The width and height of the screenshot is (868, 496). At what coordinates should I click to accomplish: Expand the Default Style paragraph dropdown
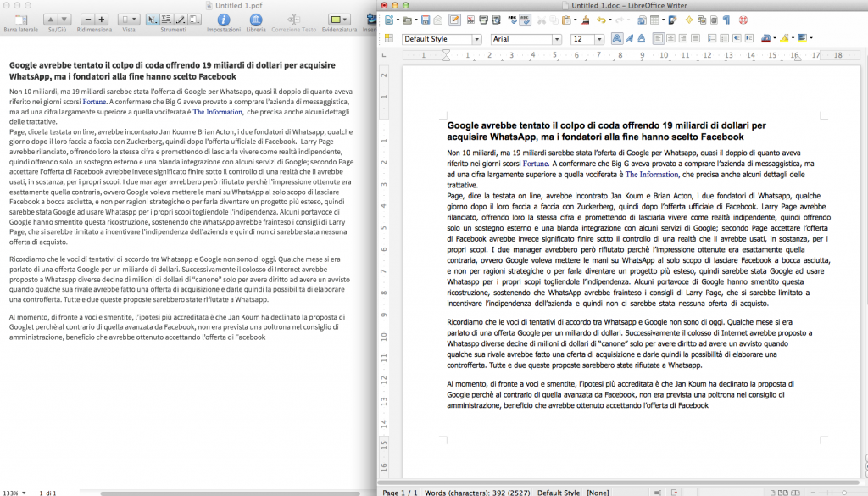pos(476,39)
